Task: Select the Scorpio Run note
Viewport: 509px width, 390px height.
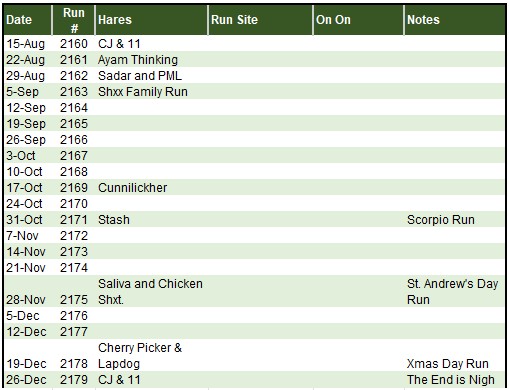Action: [x=441, y=220]
